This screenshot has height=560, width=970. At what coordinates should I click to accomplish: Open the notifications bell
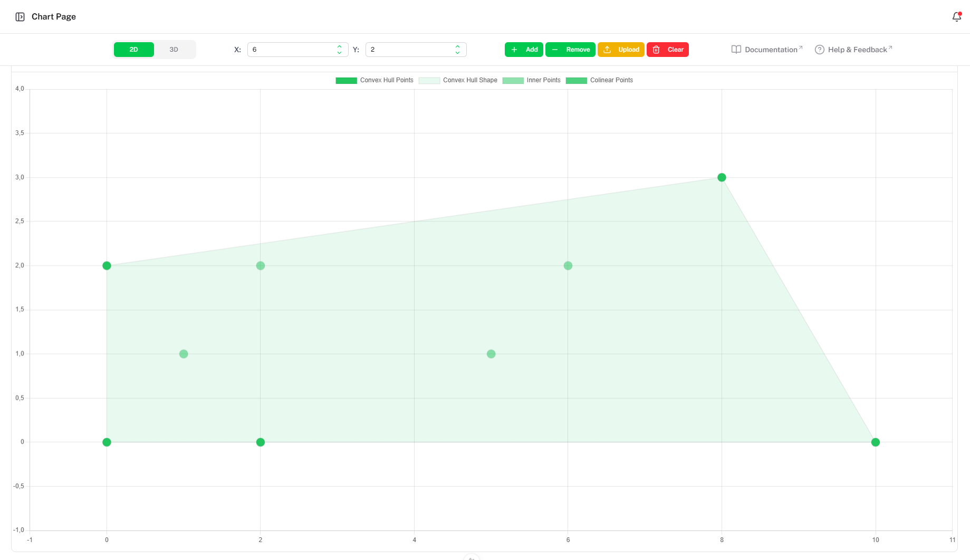956,17
